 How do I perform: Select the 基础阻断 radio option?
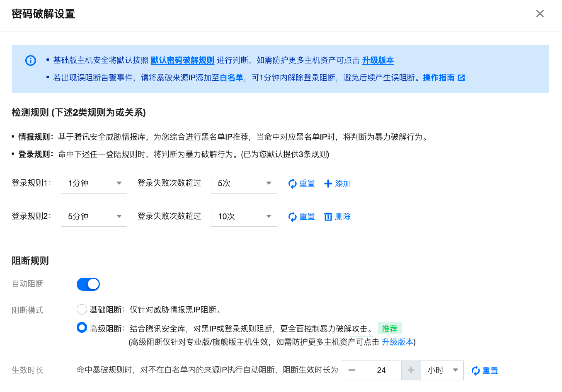pos(82,310)
